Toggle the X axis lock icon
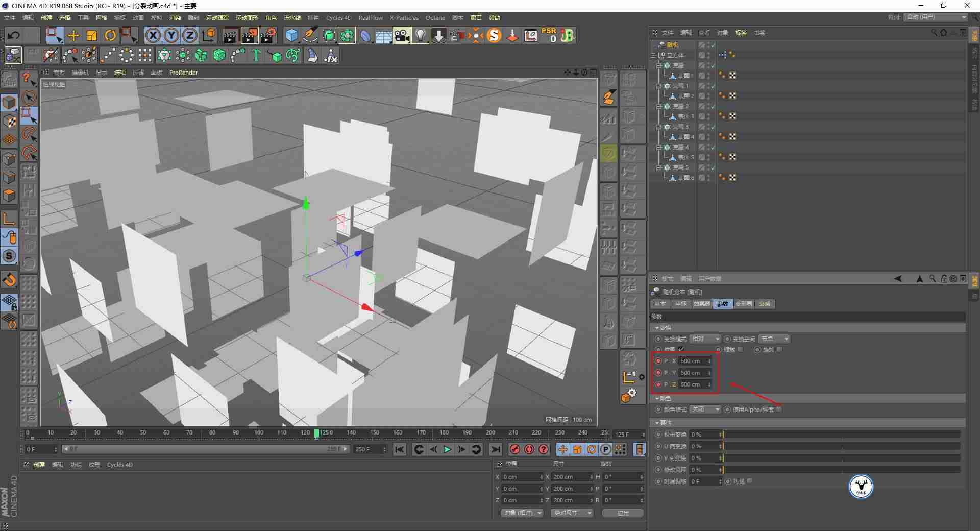980x531 pixels. (x=153, y=35)
